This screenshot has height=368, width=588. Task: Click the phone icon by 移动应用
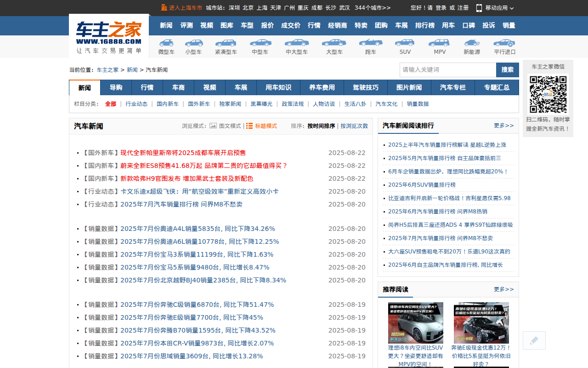(x=479, y=8)
